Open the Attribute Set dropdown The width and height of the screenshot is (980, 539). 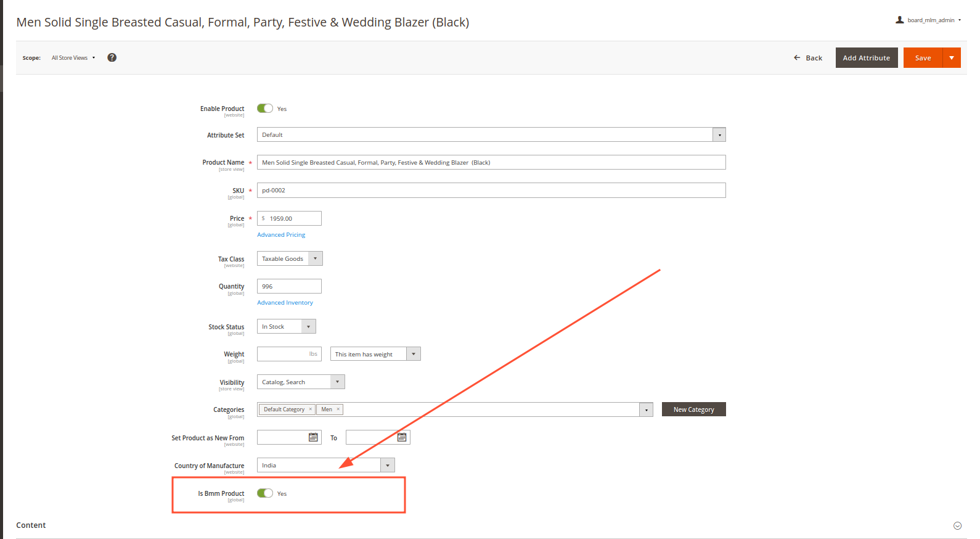pos(719,135)
